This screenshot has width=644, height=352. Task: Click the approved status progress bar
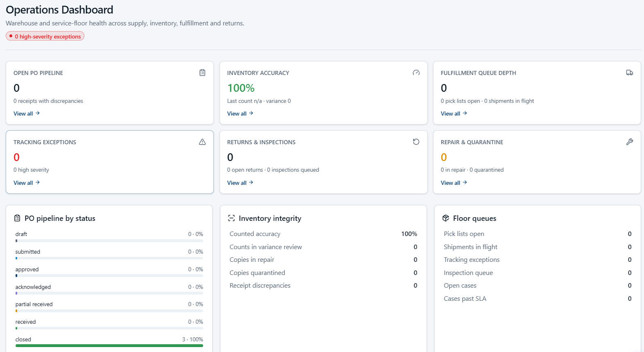pos(109,276)
